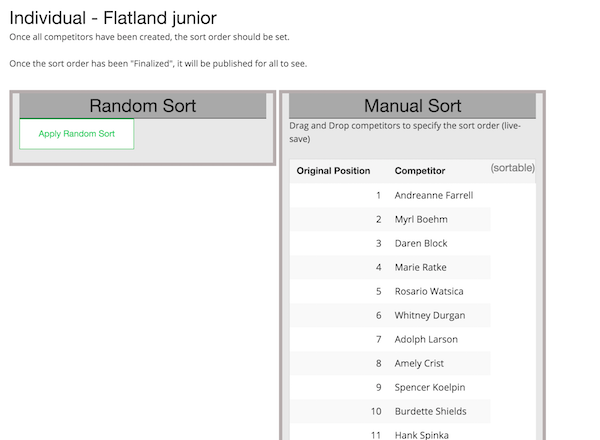Click the Original Position column header
Image resolution: width=600 pixels, height=440 pixels.
tap(333, 171)
